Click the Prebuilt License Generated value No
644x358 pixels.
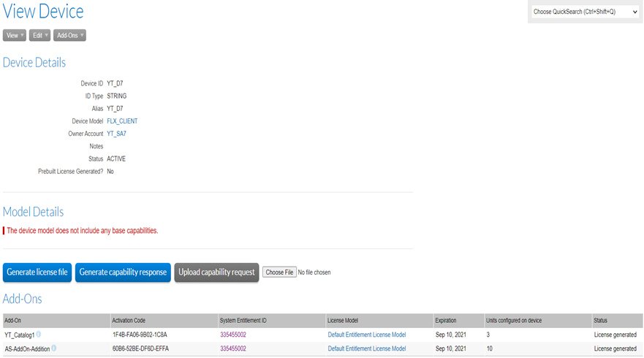click(x=110, y=172)
